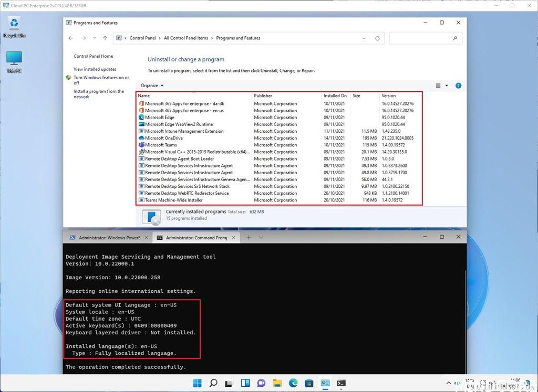Viewport: 538px width, 392px height.
Task: Click the Refresh icon in address bar
Action: 377,38
